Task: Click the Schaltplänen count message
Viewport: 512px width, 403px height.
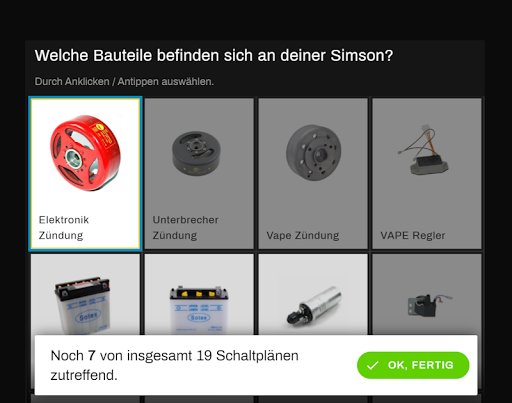Action: (x=175, y=365)
